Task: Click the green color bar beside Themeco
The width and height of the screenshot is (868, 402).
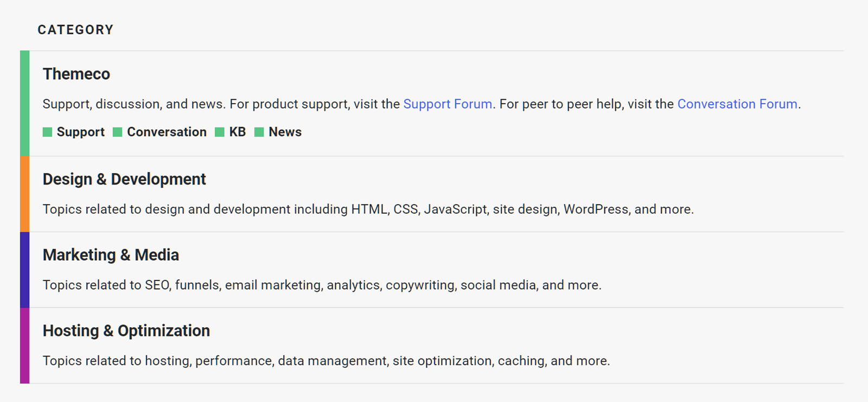Action: [x=24, y=103]
